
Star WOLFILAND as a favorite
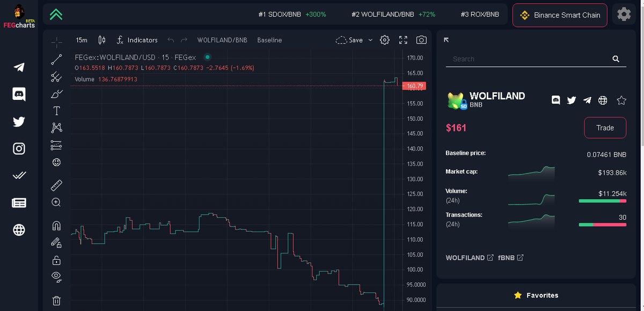[621, 100]
